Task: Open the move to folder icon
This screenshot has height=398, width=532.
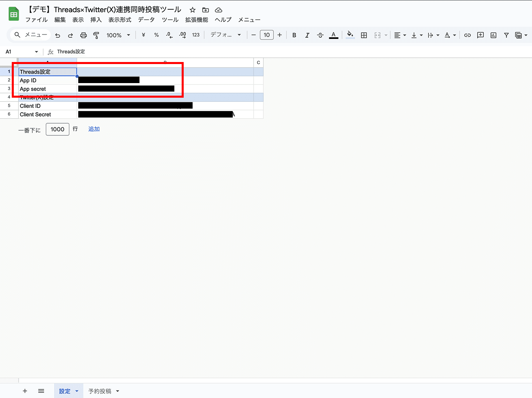Action: coord(206,10)
